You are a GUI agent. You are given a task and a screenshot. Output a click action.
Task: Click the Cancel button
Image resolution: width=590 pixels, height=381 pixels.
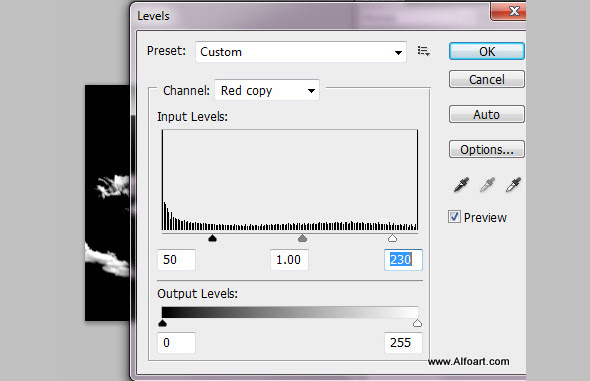point(487,79)
